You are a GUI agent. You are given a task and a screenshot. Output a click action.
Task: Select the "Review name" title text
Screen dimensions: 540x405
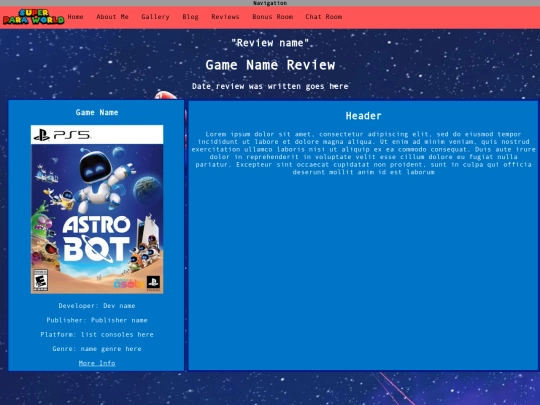click(x=270, y=43)
